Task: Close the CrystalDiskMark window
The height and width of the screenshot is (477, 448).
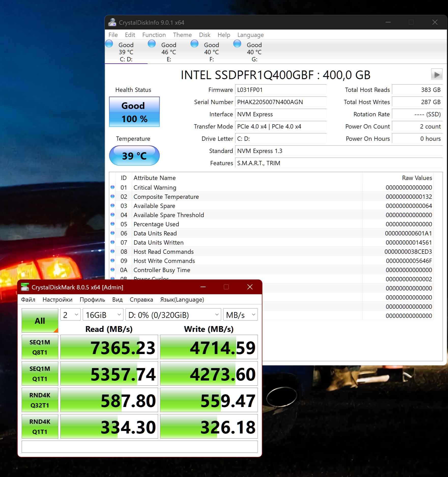Action: (250, 287)
